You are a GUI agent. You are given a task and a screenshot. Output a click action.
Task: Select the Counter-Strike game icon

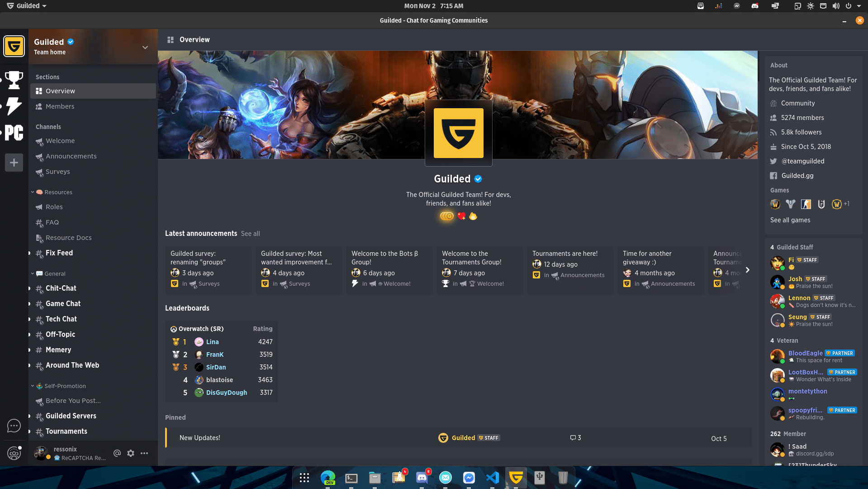coord(806,204)
